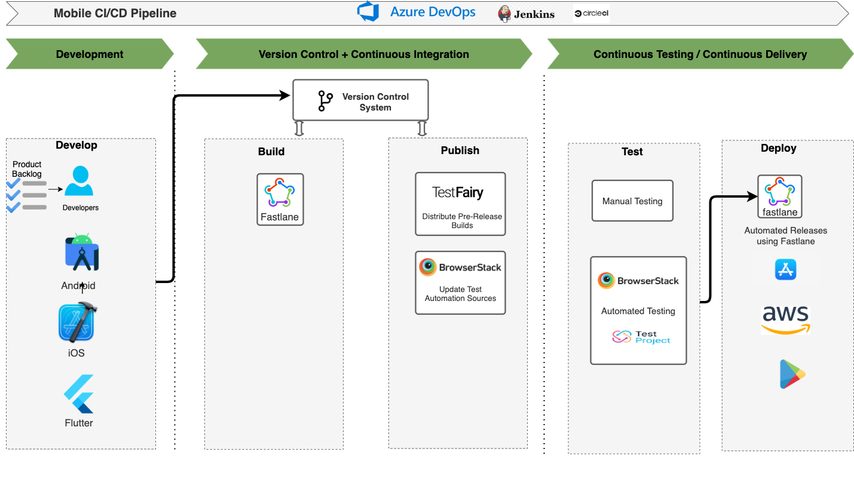The image size is (854, 504).
Task: Click the Apple App Store icon
Action: [786, 269]
